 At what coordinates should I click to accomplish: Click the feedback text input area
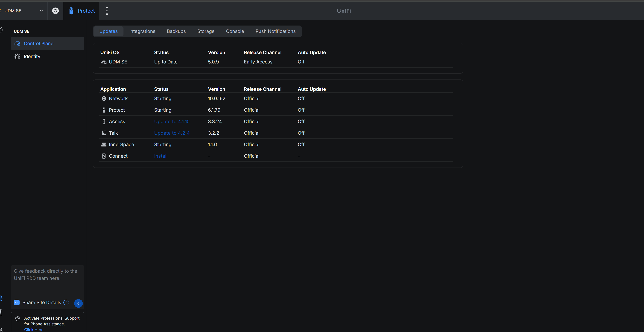[x=47, y=280]
